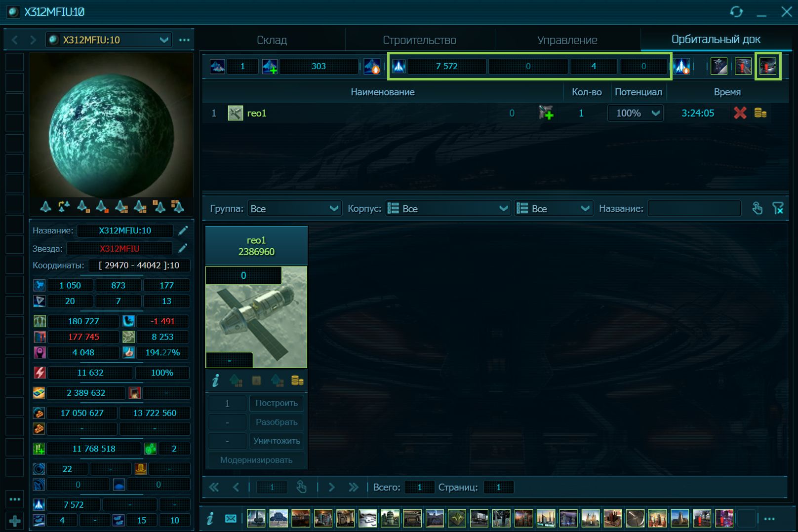Screen dimensions: 798x532
Task: Open the mail envelope icon
Action: (231, 518)
